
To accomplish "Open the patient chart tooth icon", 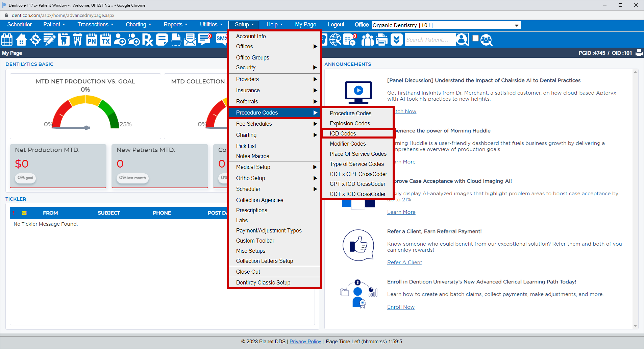I will (x=64, y=40).
